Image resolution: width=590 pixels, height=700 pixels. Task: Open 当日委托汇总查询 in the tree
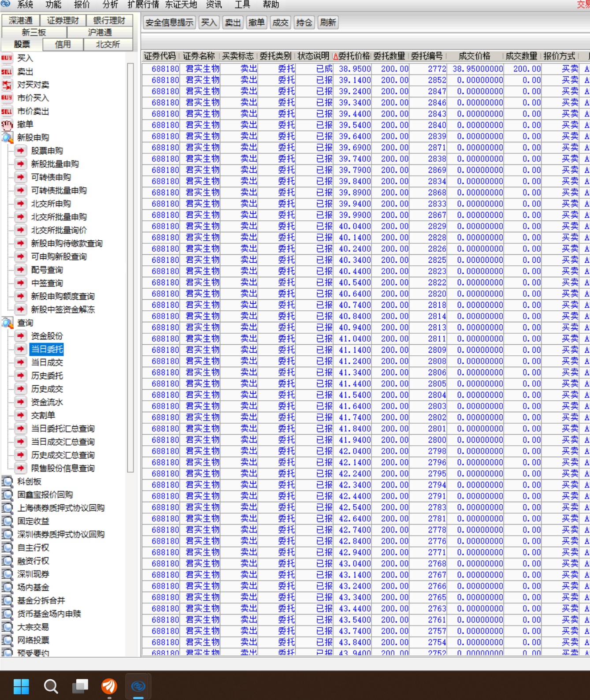click(63, 428)
